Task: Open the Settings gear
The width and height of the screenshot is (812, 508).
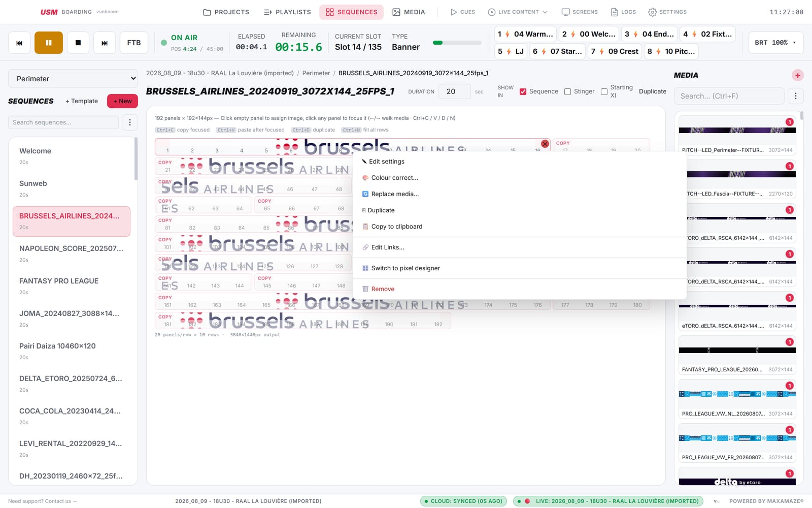Action: (667, 12)
